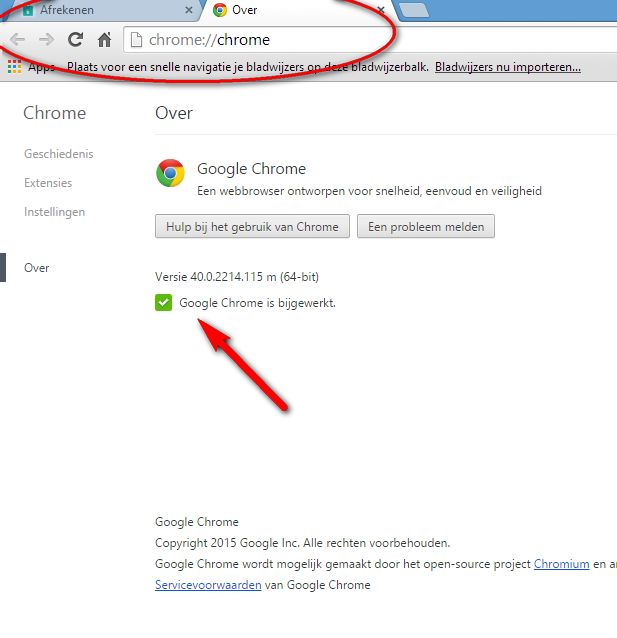Open Geschiedenis in the sidebar
Viewport: 617px width, 638px height.
[59, 154]
